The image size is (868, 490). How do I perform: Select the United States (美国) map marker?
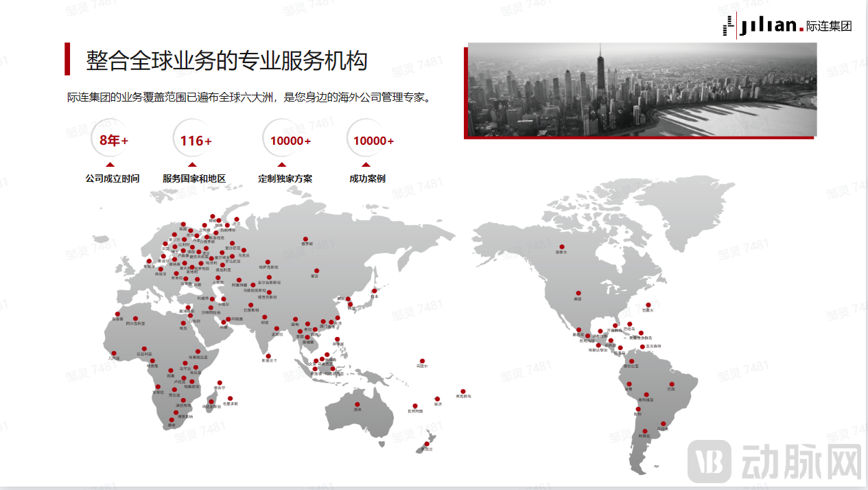tap(578, 294)
